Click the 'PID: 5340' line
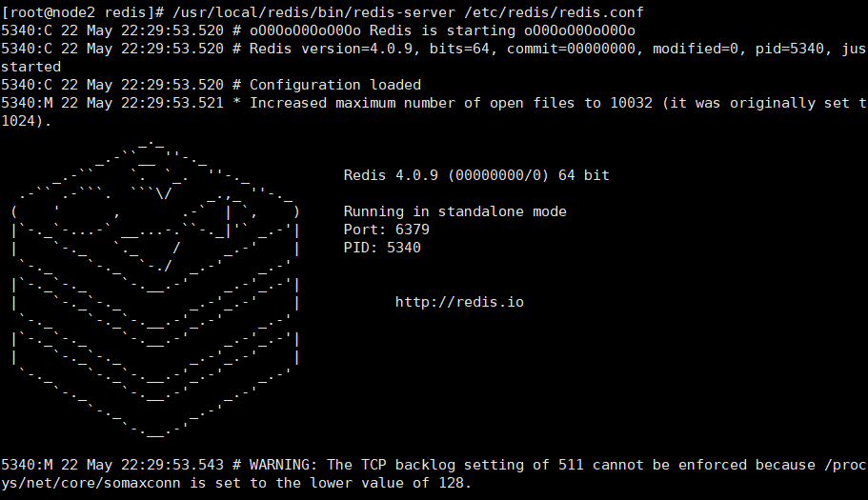The image size is (868, 500). 382,248
